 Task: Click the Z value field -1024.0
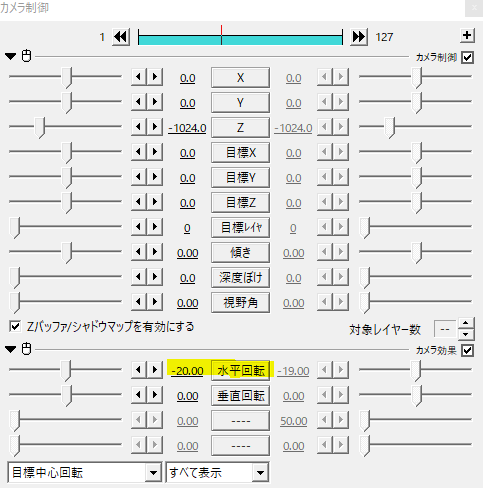(x=187, y=128)
